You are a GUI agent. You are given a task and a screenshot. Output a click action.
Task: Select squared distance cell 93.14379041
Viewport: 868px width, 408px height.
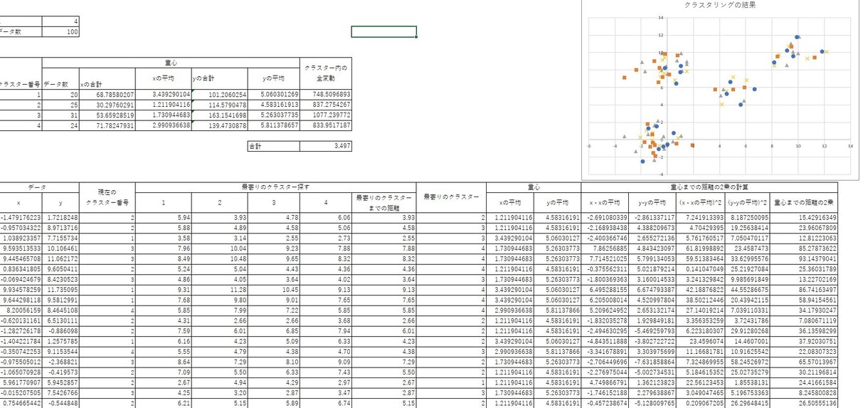click(x=805, y=258)
